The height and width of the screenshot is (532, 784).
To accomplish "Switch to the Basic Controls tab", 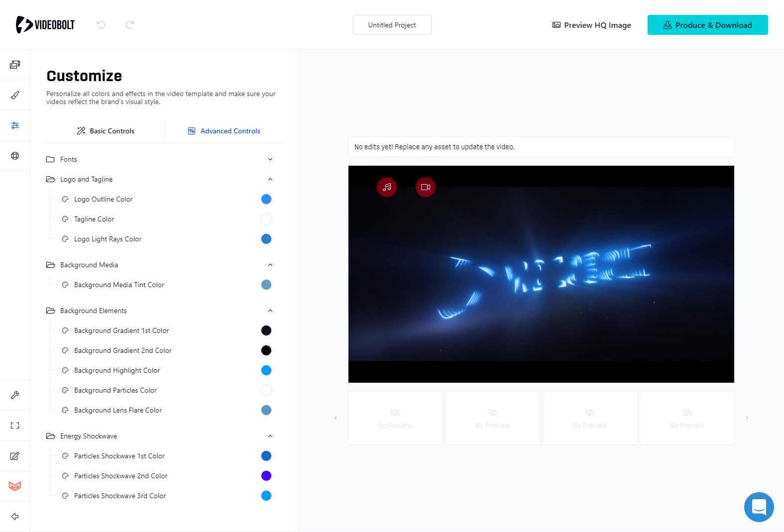I will [106, 131].
